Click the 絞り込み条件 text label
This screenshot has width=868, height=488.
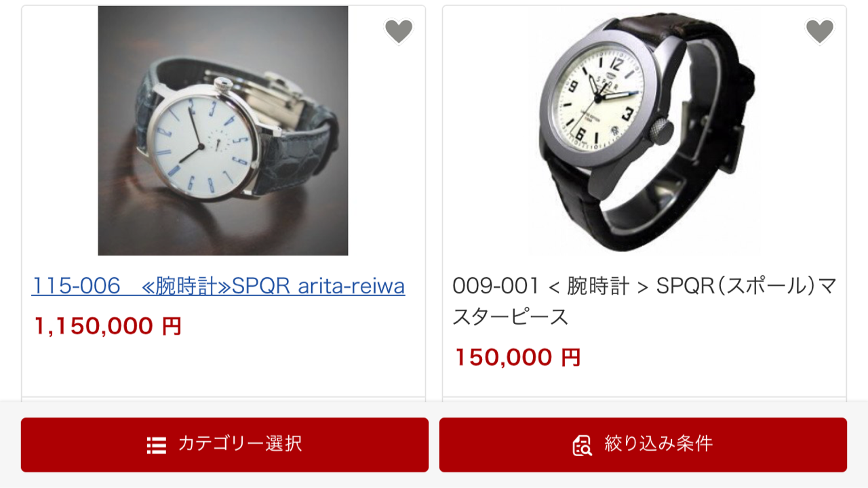[x=658, y=445]
